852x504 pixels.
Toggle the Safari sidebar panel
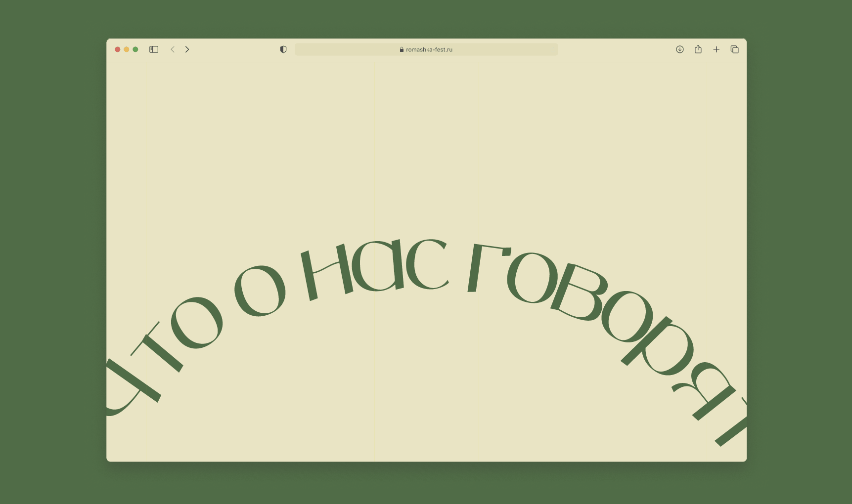click(x=154, y=49)
